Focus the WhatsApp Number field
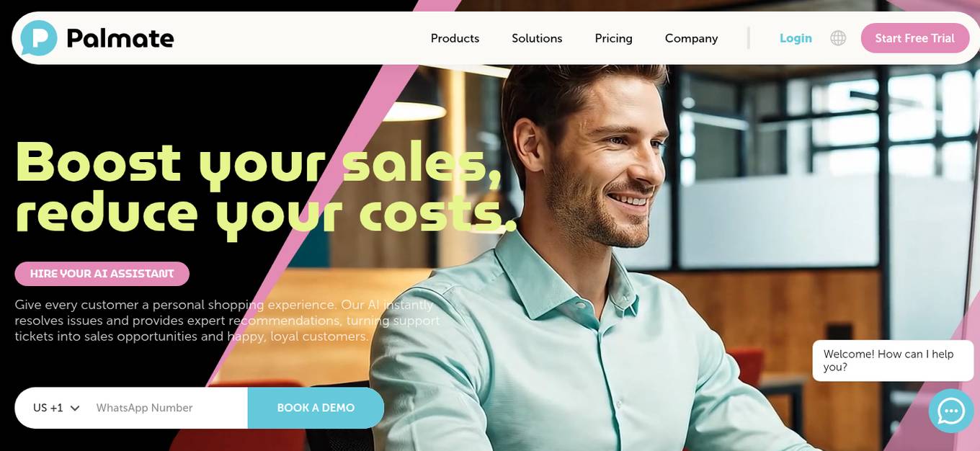The image size is (980, 451). (x=170, y=408)
